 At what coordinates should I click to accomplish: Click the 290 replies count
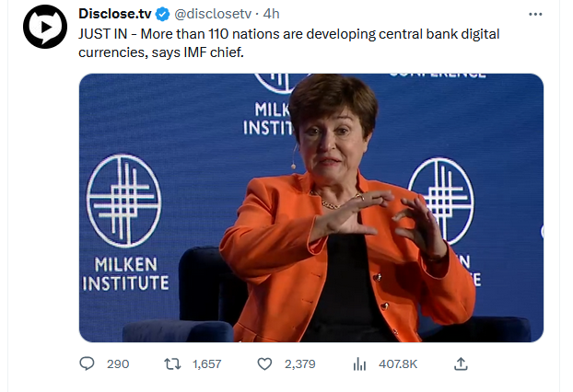point(118,364)
